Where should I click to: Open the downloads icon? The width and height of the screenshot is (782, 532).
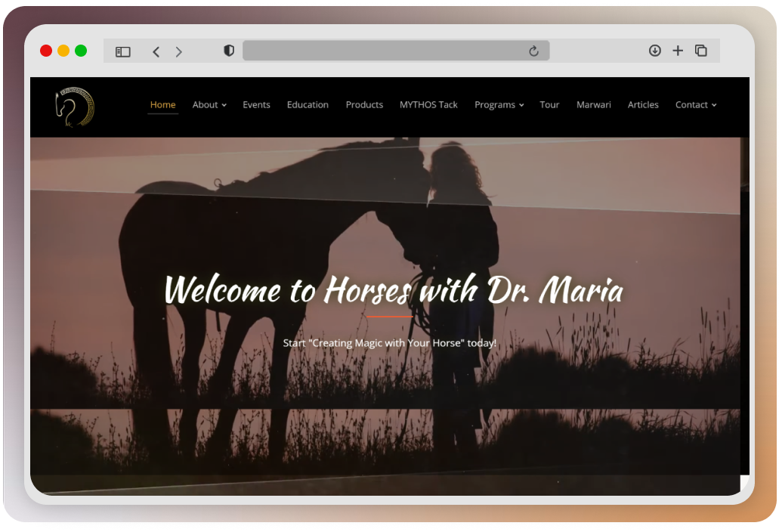(x=655, y=51)
